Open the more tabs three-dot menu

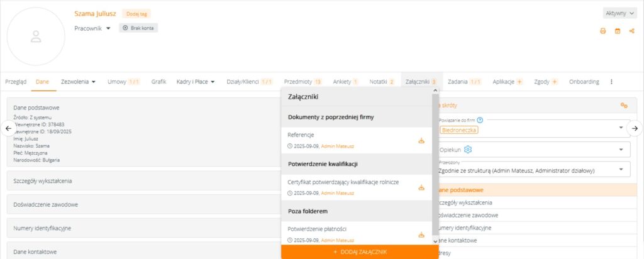[611, 82]
